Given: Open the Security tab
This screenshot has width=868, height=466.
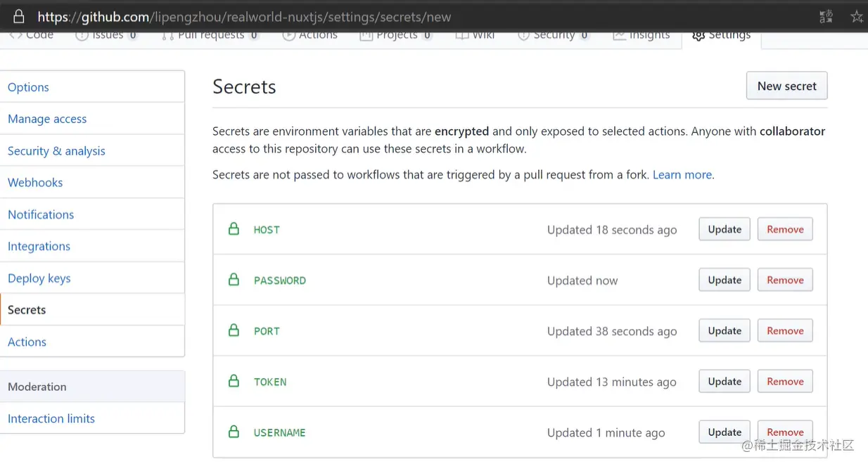Looking at the screenshot, I should 554,35.
